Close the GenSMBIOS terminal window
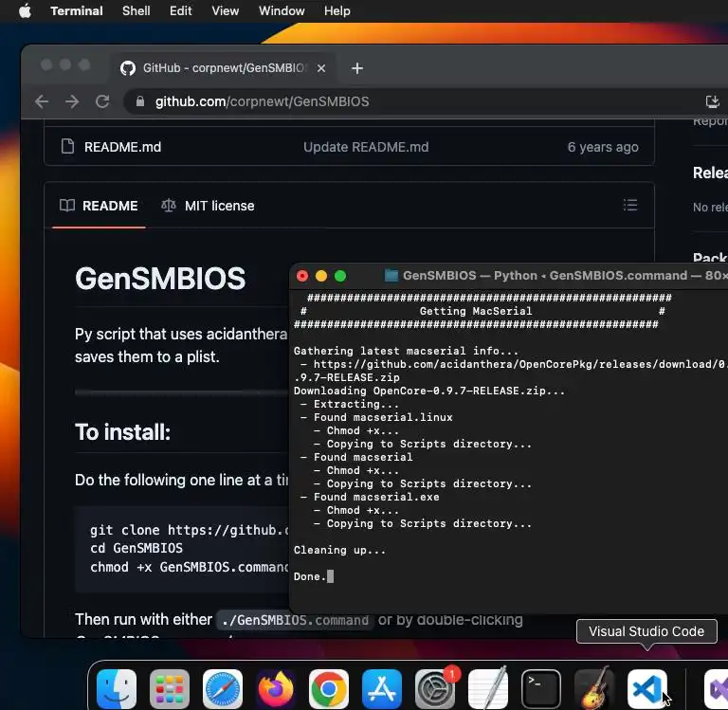 (302, 276)
